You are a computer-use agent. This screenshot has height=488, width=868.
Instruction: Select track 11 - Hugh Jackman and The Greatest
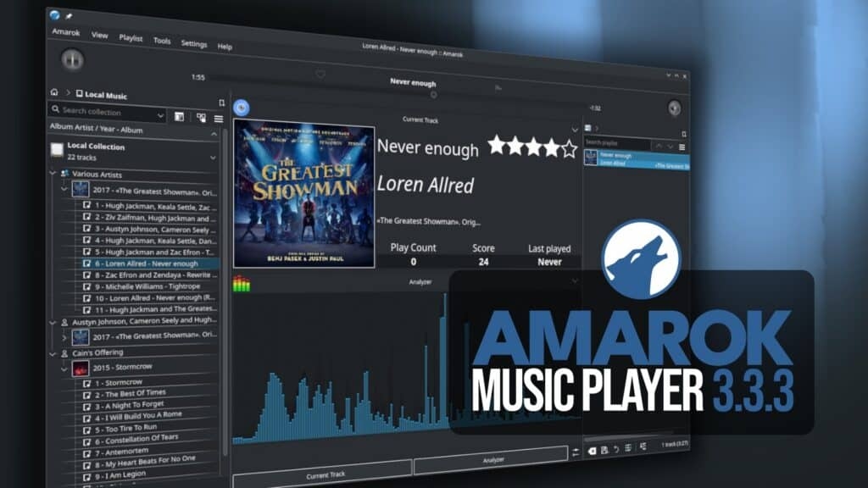[149, 309]
